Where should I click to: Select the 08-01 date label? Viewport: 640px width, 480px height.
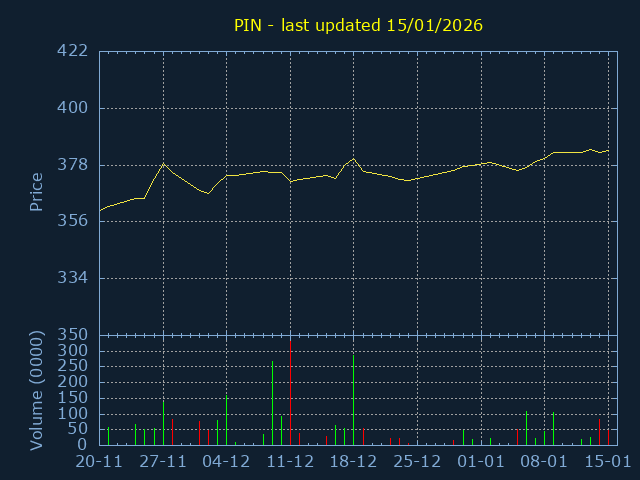pos(544,462)
